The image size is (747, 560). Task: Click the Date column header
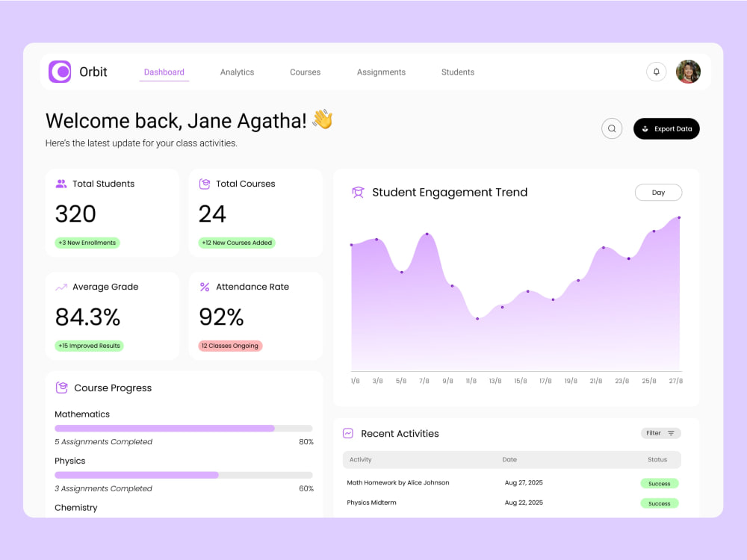[x=509, y=459]
